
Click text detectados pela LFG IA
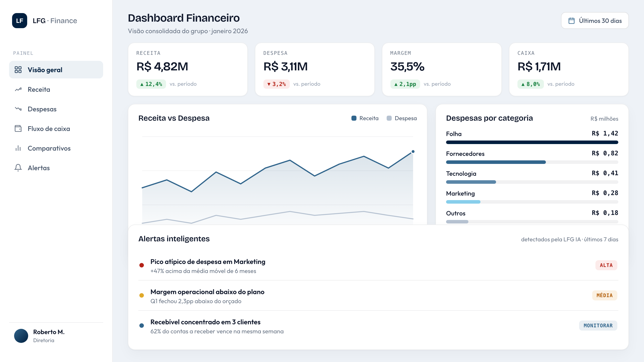tap(551, 239)
